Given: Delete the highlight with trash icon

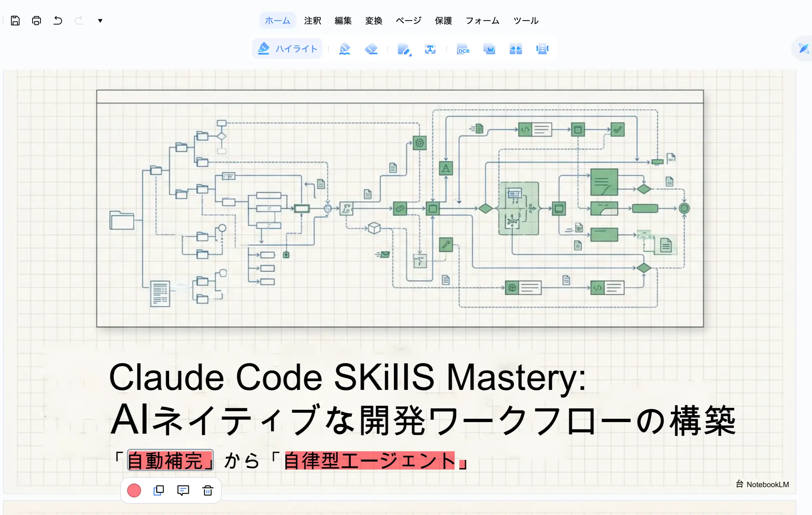Looking at the screenshot, I should click(208, 490).
